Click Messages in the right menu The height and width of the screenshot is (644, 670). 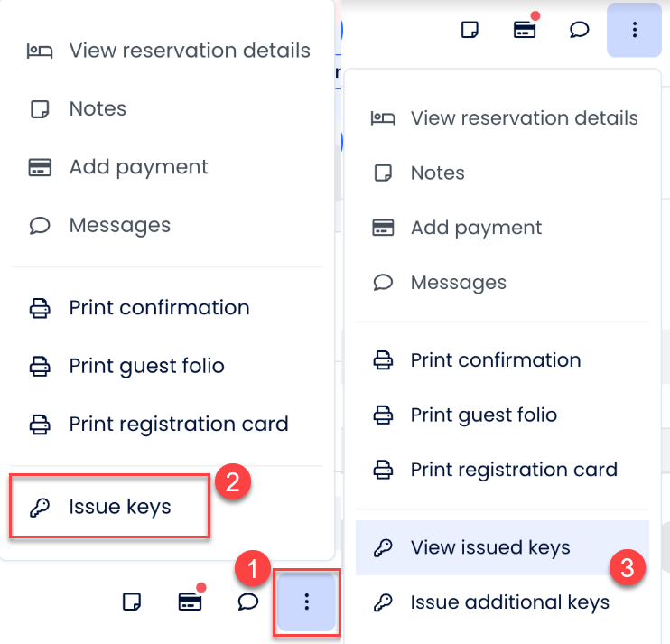click(458, 283)
